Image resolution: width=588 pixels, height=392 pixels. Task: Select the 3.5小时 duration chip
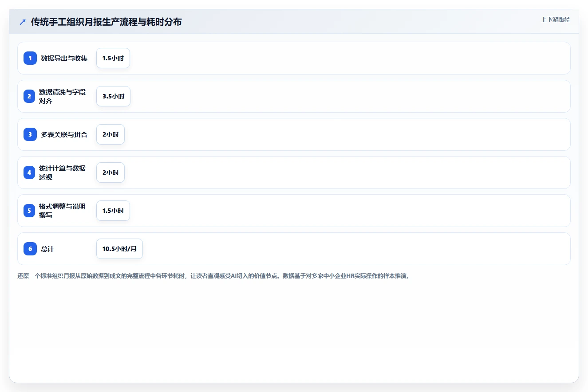[113, 96]
